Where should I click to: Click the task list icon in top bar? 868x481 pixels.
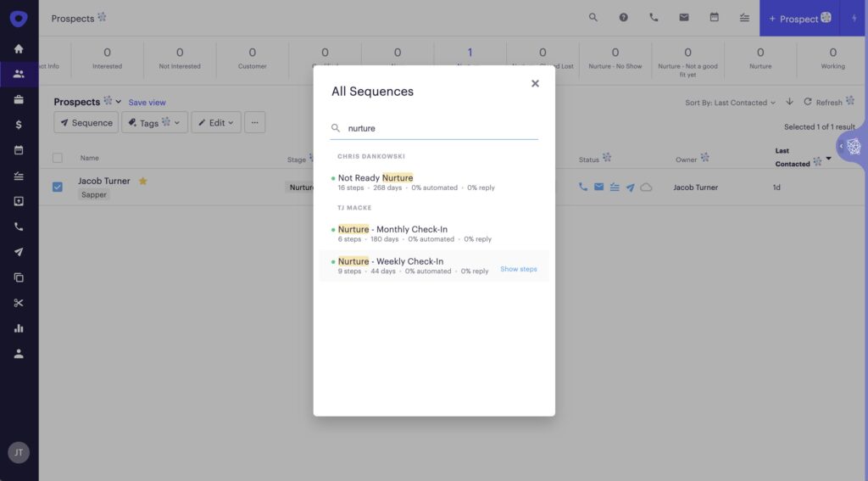[744, 18]
